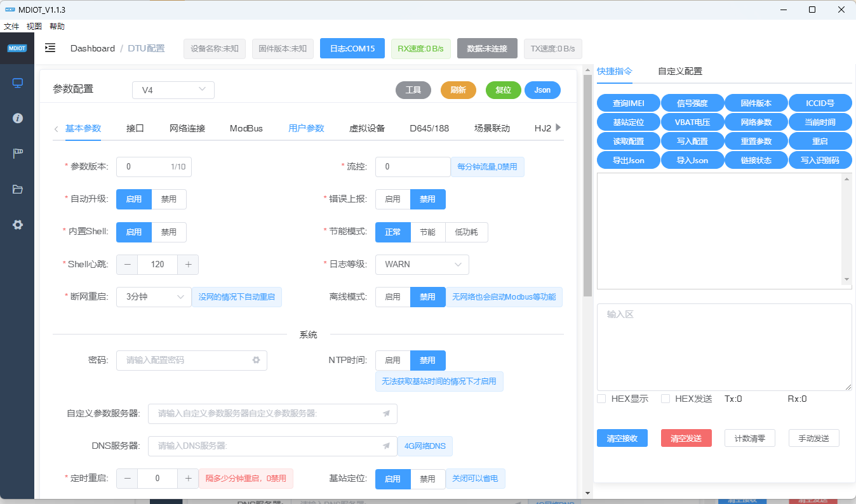
Task: Click the gear icon in password field
Action: (256, 360)
